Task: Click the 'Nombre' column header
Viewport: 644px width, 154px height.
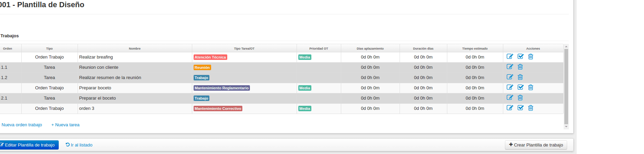Action: coord(135,49)
